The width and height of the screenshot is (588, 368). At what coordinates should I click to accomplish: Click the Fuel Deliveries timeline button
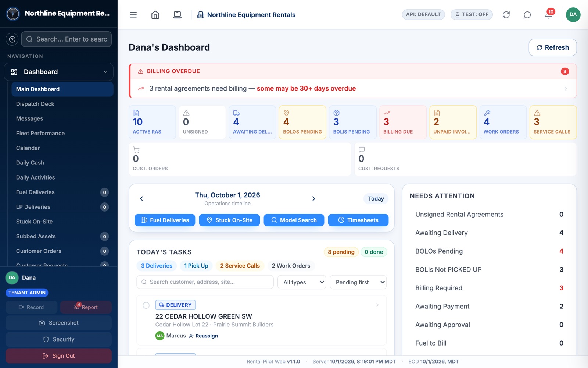click(x=165, y=220)
